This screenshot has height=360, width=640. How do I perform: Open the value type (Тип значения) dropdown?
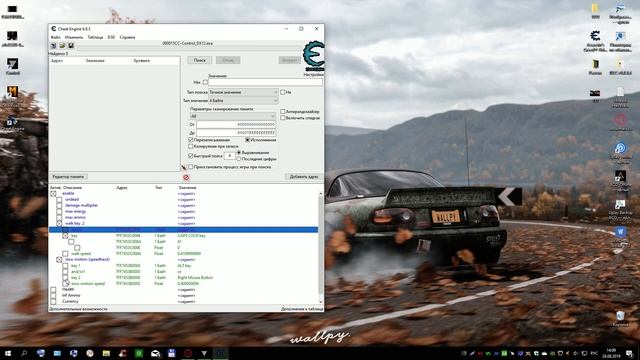(x=243, y=100)
